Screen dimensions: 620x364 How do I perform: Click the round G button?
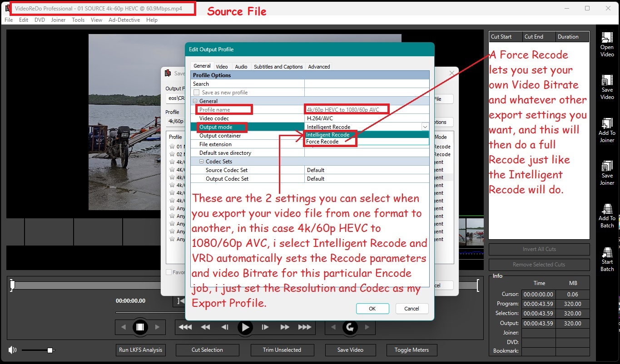pyautogui.click(x=350, y=327)
